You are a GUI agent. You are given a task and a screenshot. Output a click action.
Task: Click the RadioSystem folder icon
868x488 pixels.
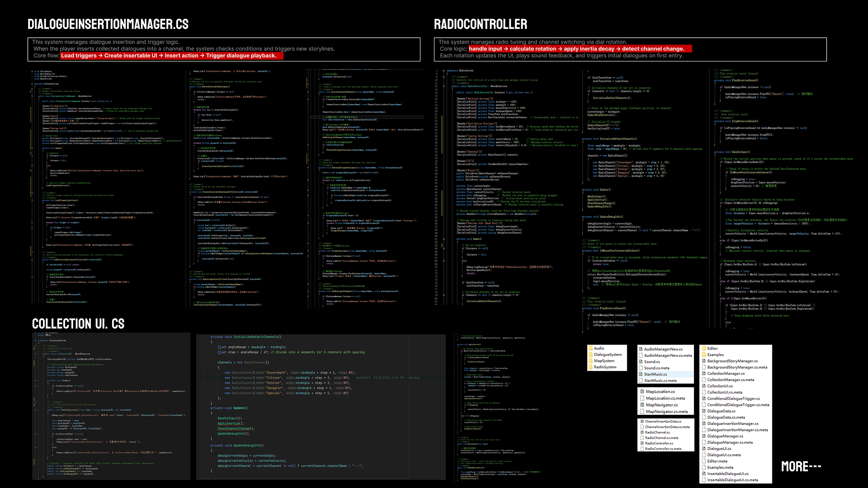pos(591,367)
